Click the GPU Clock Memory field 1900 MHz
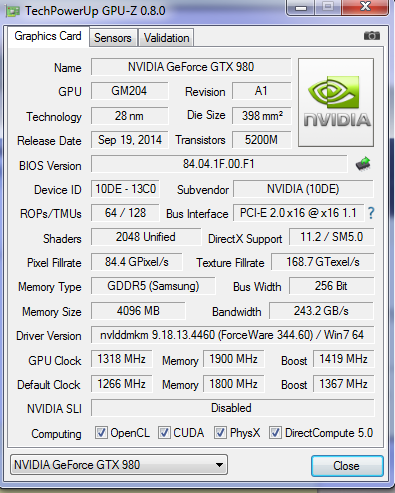The image size is (395, 493). click(233, 359)
